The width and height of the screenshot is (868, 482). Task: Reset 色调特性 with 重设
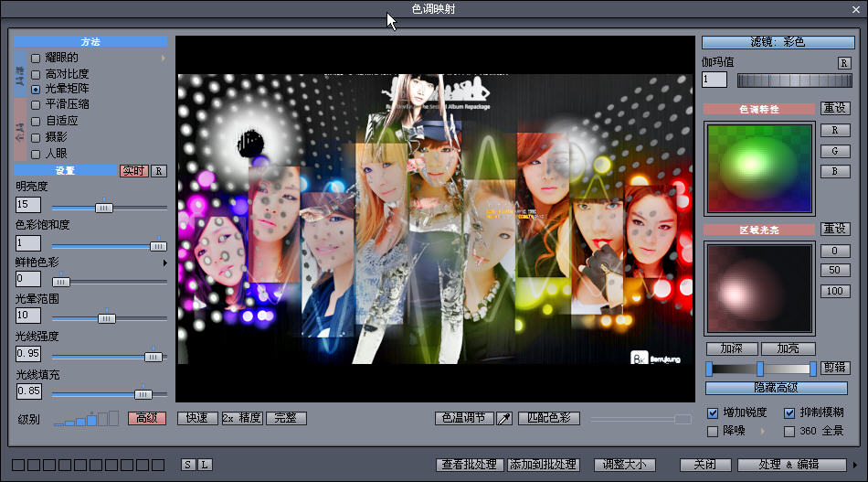click(x=835, y=108)
